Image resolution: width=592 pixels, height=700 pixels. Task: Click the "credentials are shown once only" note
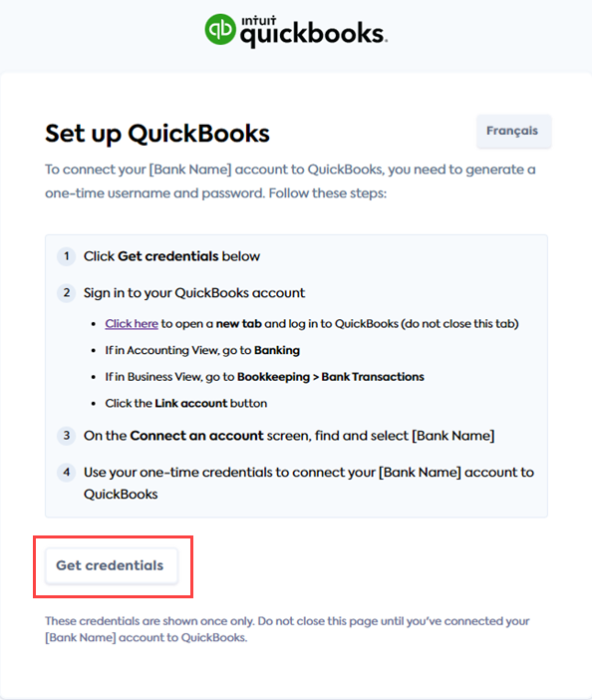(x=287, y=629)
